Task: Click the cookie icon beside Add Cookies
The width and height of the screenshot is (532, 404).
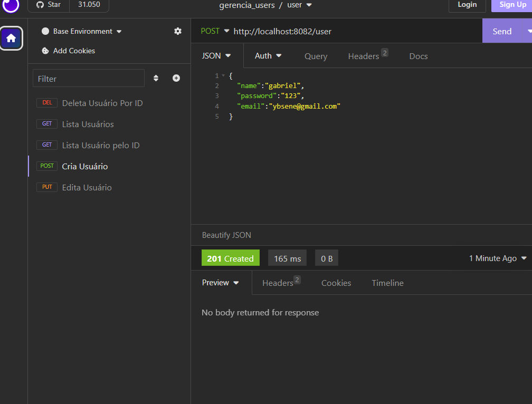Action: pyautogui.click(x=46, y=51)
